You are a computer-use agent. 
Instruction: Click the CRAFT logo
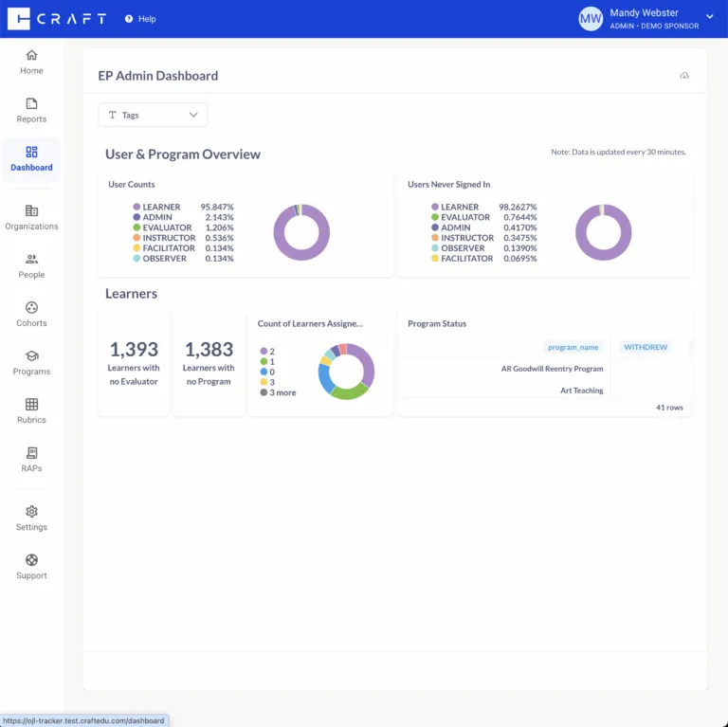[x=57, y=19]
